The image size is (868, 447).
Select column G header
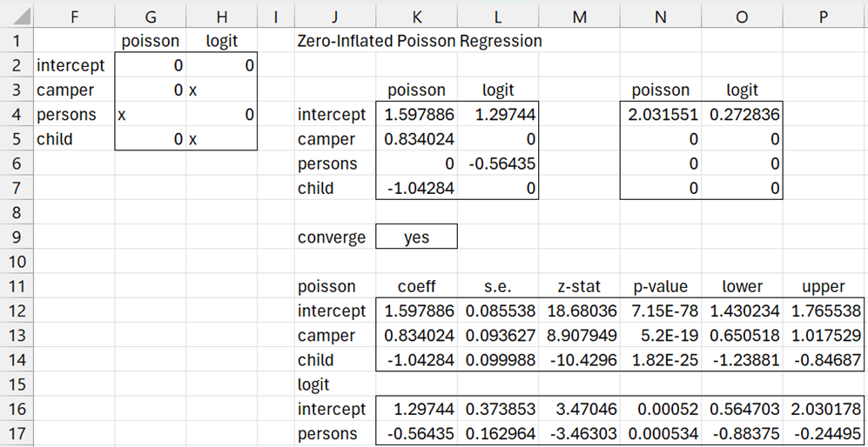pos(150,15)
